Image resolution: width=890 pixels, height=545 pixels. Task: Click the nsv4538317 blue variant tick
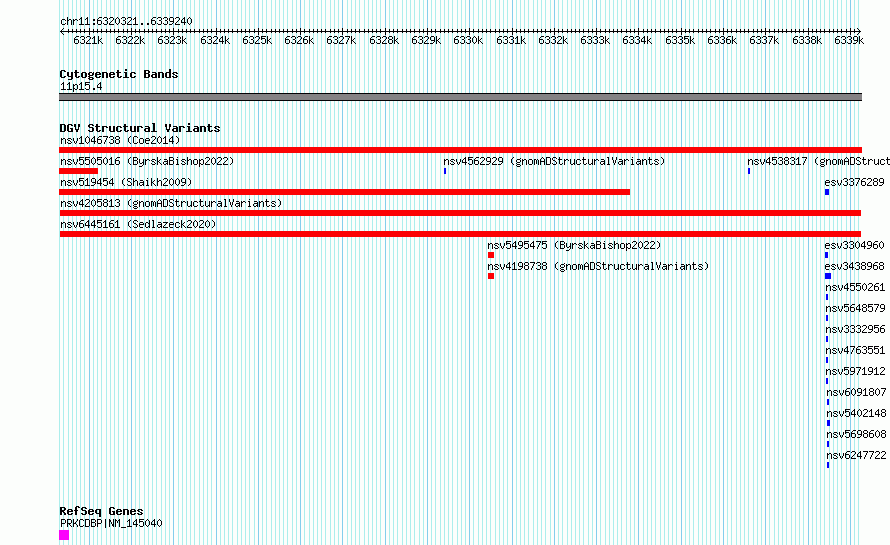(x=749, y=171)
